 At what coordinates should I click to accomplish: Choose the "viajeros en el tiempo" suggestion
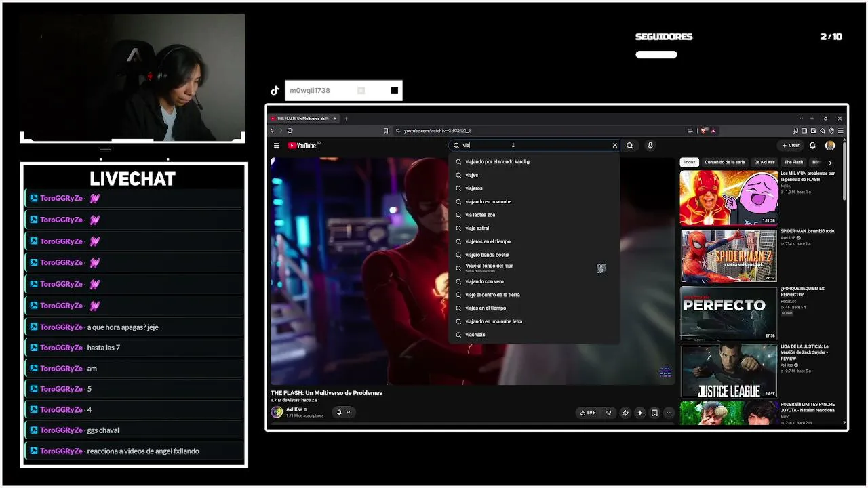click(x=534, y=241)
